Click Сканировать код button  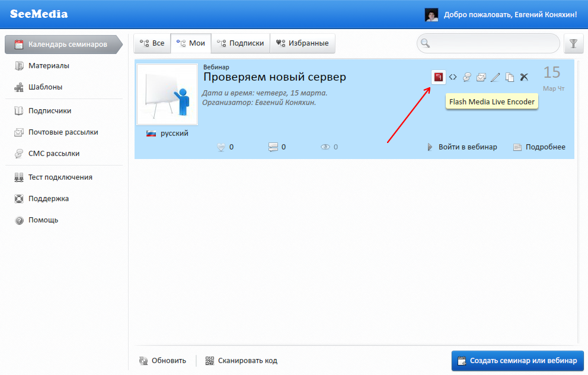[241, 361]
